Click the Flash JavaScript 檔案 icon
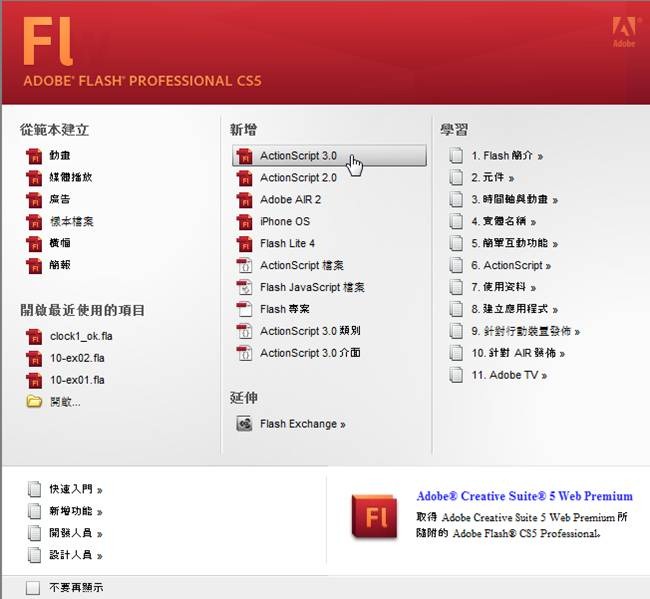650x599 pixels. coord(244,288)
